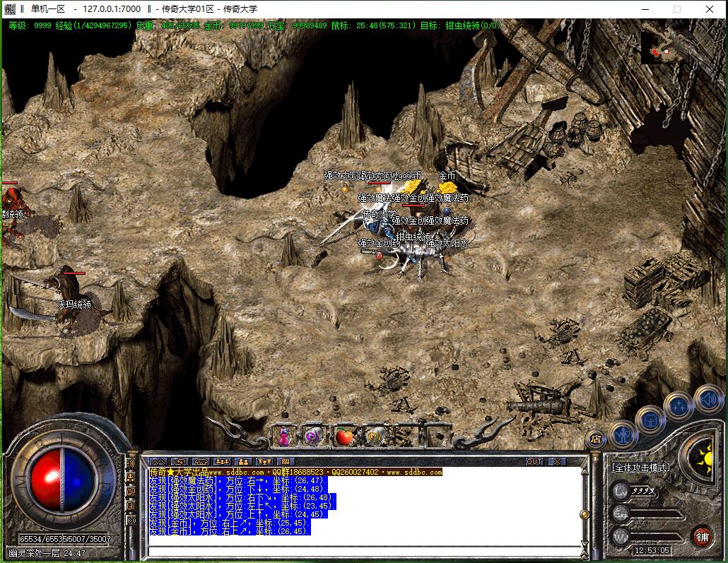Click the red HP orb half
Viewport: 728px width, 563px height.
click(45, 480)
